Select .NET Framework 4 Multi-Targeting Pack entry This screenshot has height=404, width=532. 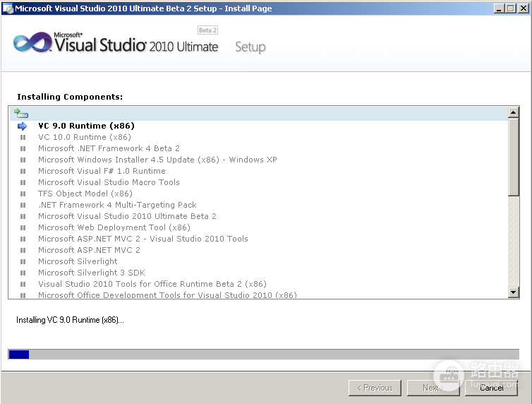(x=117, y=205)
